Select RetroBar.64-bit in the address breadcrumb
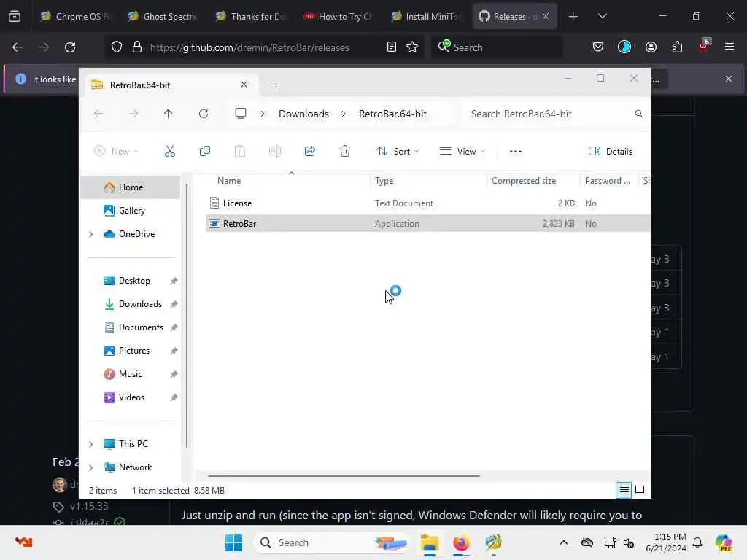The height and width of the screenshot is (560, 747). pos(392,114)
